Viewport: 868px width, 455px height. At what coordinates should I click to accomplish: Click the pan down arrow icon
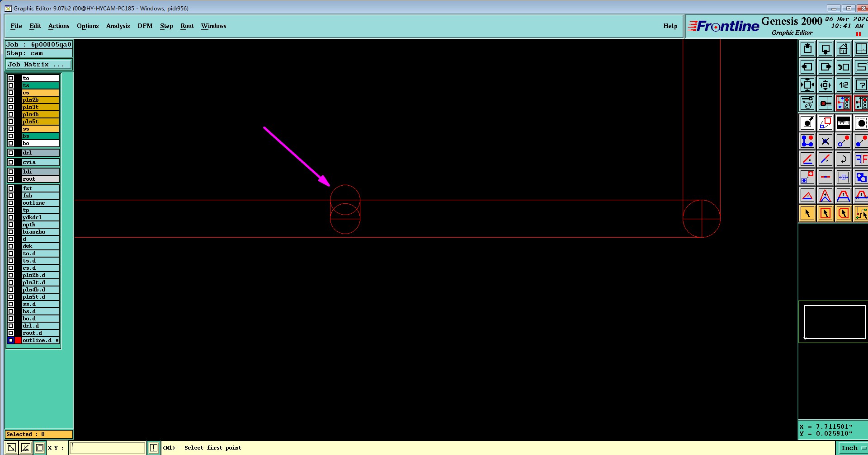pos(826,49)
